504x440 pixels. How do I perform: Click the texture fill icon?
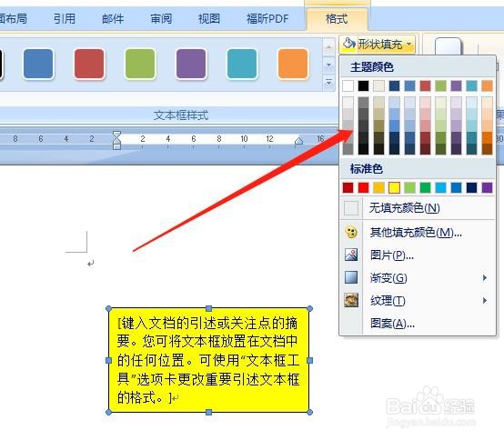pos(351,300)
